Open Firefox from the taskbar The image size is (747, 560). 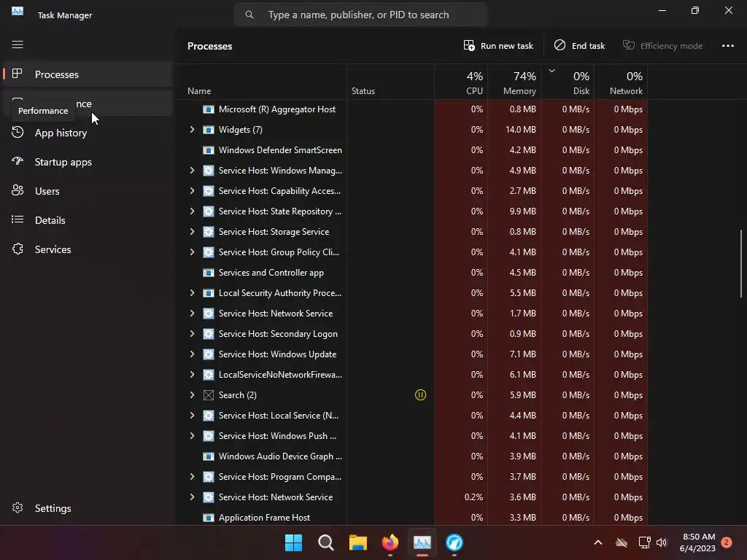tap(390, 542)
